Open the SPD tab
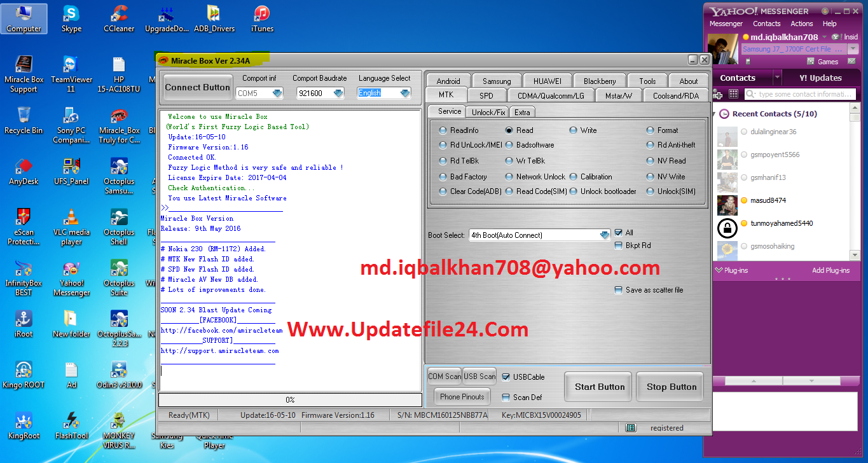The height and width of the screenshot is (463, 868). pyautogui.click(x=486, y=95)
